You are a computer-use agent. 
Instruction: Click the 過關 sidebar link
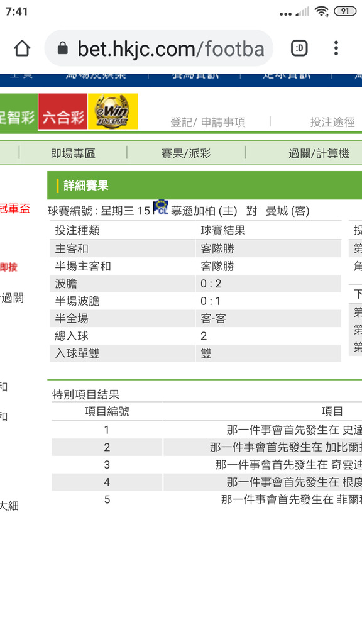[12, 297]
